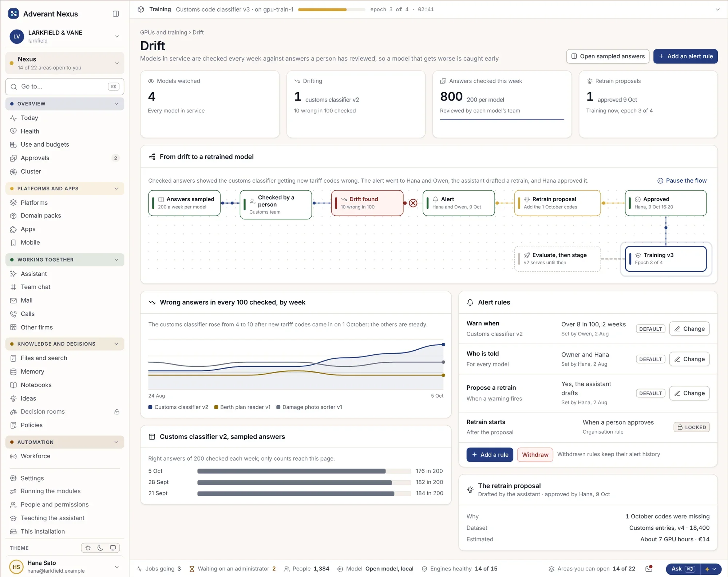Click the Go to search field
Screen dimensions: 728x577
pos(65,87)
